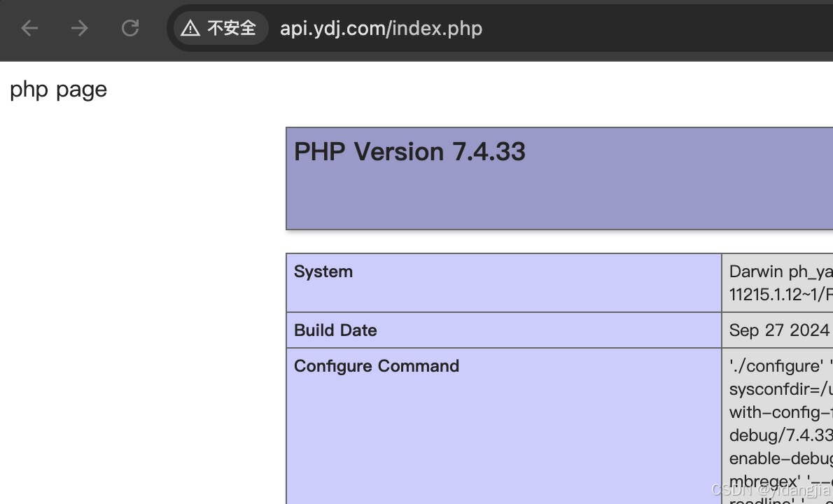
Task: Select the URL api.ydj.com/index.php in address bar
Action: pos(381,28)
